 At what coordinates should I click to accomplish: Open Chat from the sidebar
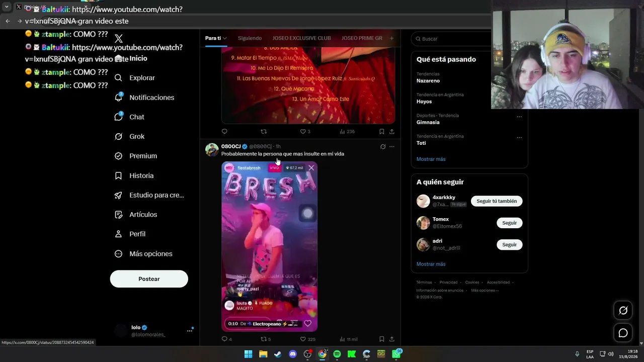(129, 117)
